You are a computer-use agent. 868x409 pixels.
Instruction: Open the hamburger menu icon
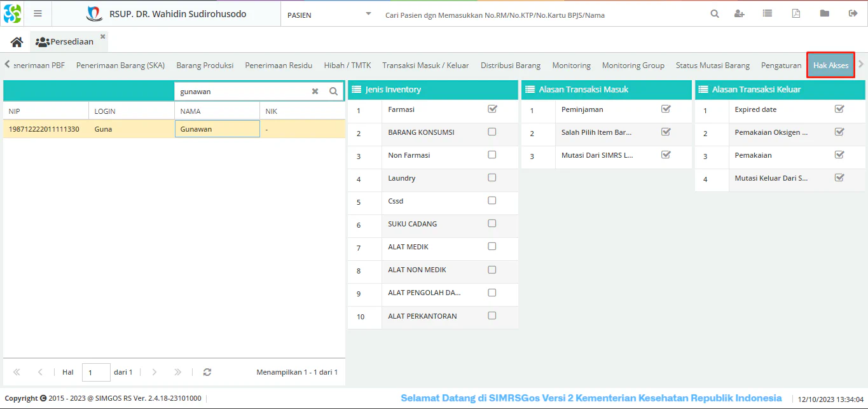38,13
